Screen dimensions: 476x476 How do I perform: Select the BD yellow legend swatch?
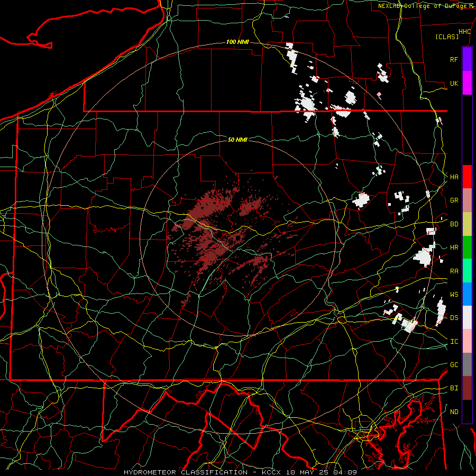(467, 224)
